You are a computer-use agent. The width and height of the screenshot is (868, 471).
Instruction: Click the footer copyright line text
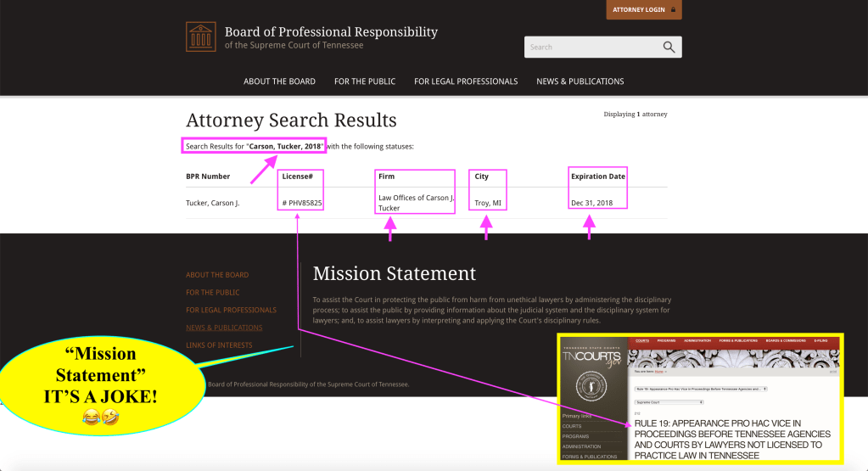point(308,384)
